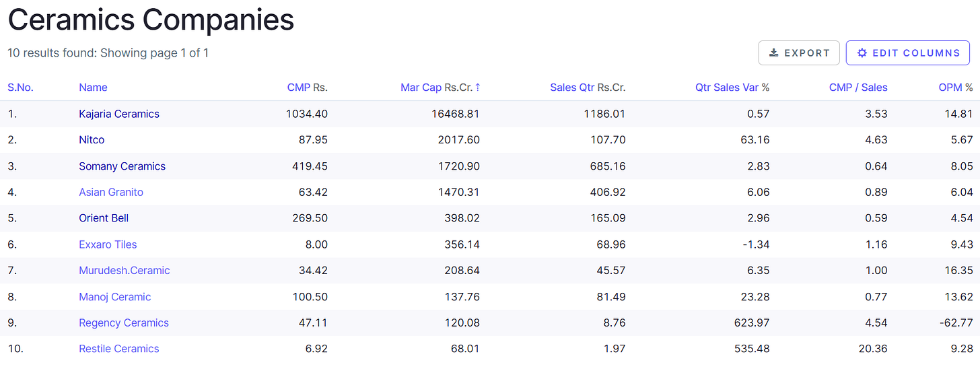Sort by S.No. column header
Viewport: 980px width, 371px height.
point(20,88)
